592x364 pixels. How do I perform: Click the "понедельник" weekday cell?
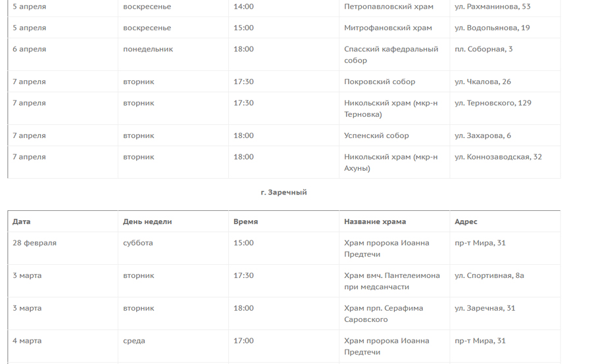point(148,49)
